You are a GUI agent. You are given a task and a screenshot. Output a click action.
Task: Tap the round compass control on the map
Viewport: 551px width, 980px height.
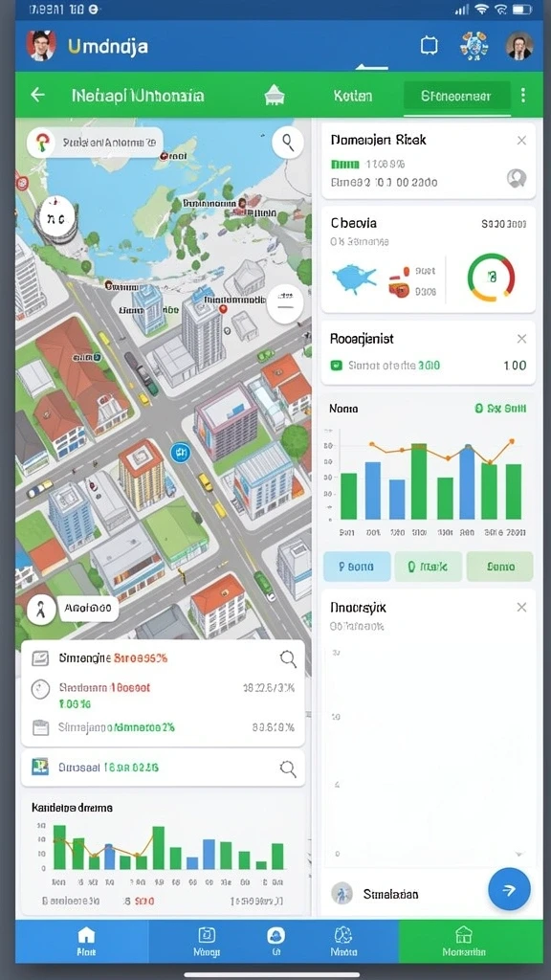56,218
